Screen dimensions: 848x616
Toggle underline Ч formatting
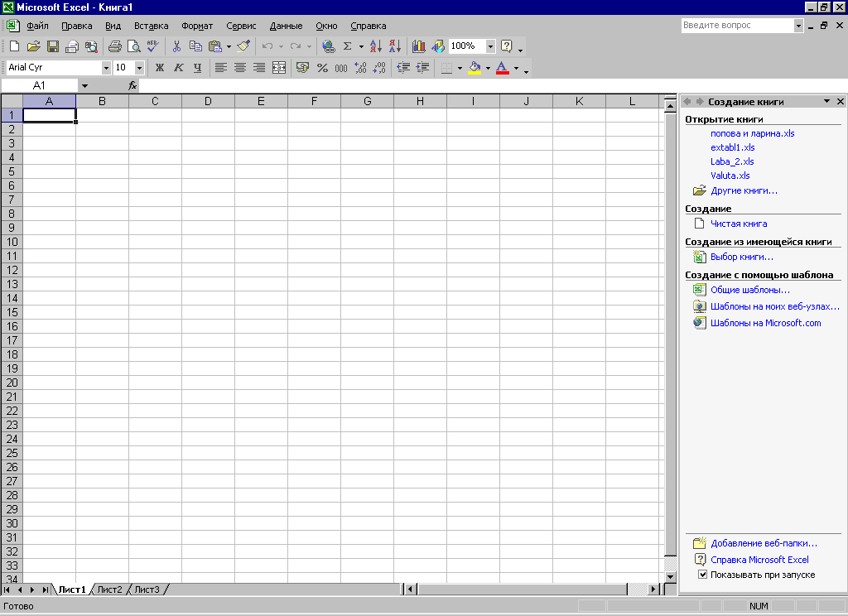click(x=197, y=68)
